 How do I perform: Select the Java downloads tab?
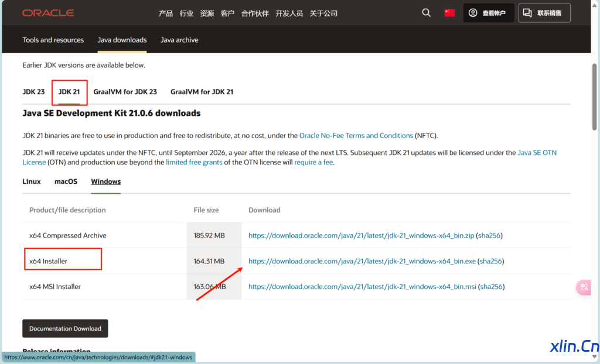(x=122, y=40)
